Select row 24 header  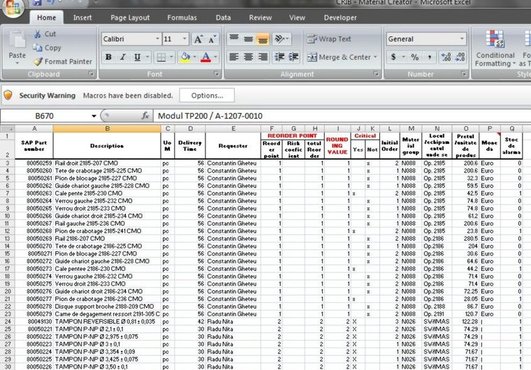(x=7, y=322)
